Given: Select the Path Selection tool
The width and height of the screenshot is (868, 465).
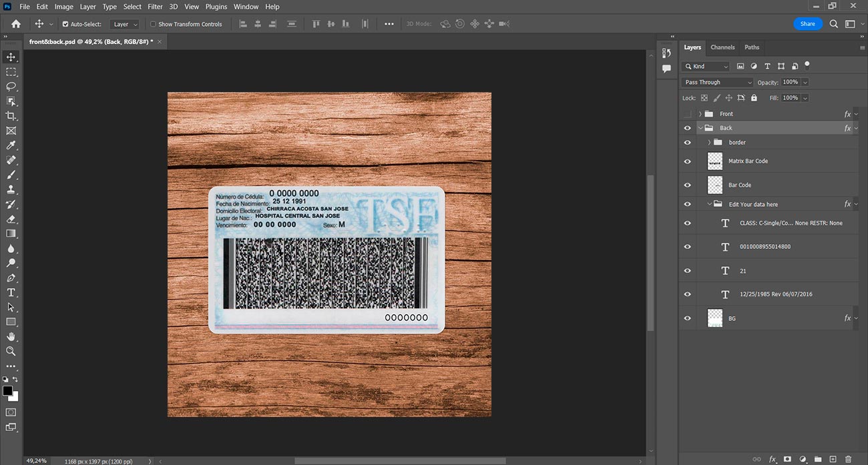Looking at the screenshot, I should [11, 307].
